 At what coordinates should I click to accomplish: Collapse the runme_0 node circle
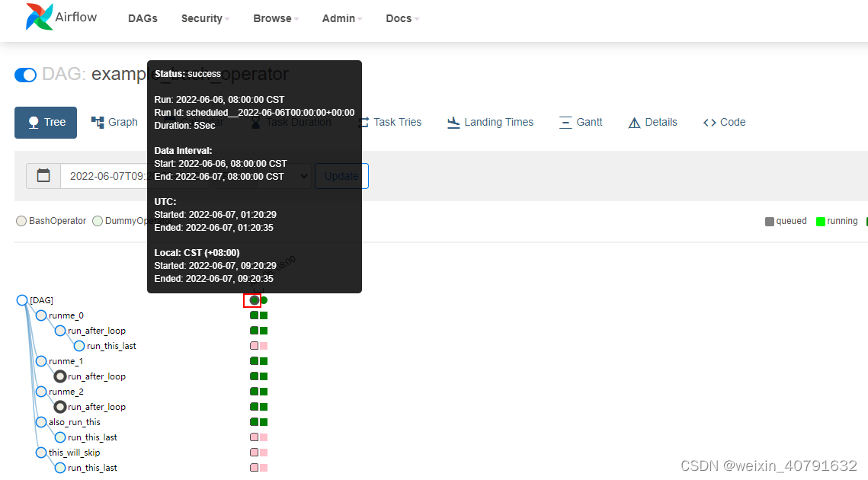(x=41, y=315)
